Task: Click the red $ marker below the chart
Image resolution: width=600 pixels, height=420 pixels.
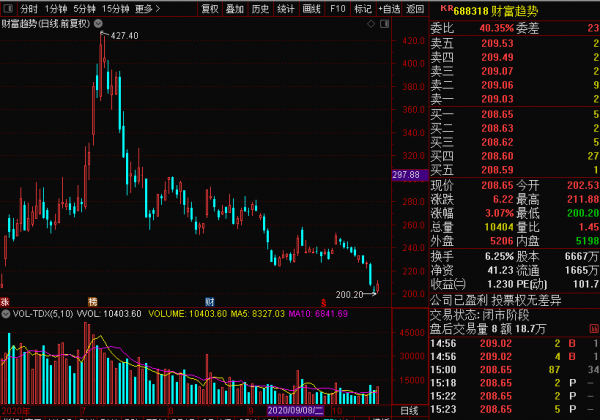Action: (x=322, y=300)
